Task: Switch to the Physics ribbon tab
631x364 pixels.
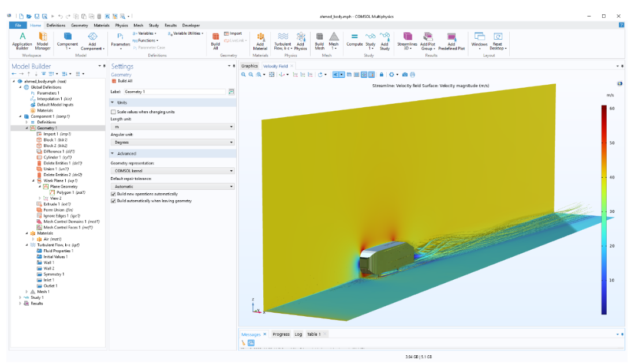Action: pos(121,25)
